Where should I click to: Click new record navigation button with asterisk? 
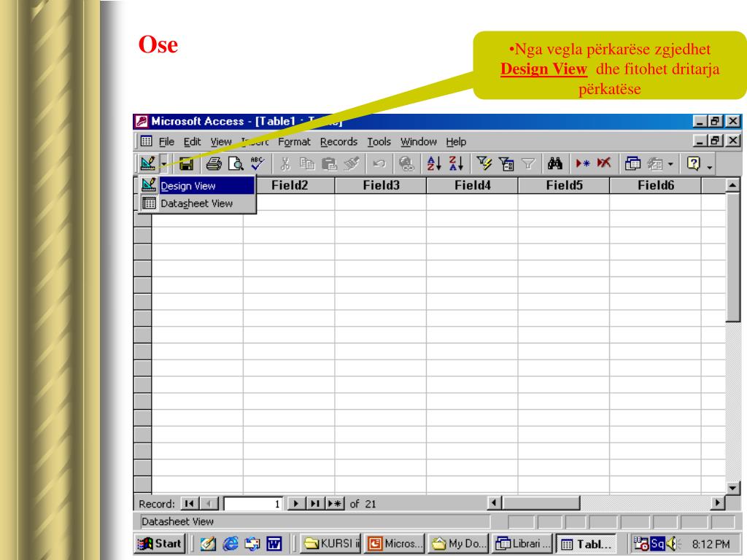[x=334, y=503]
